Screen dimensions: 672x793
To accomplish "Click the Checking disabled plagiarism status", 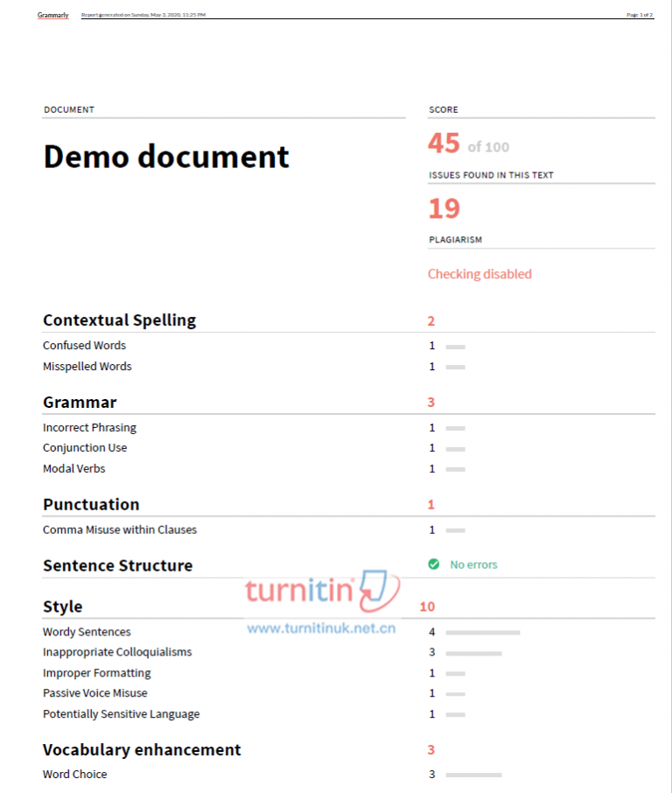I will [x=479, y=274].
